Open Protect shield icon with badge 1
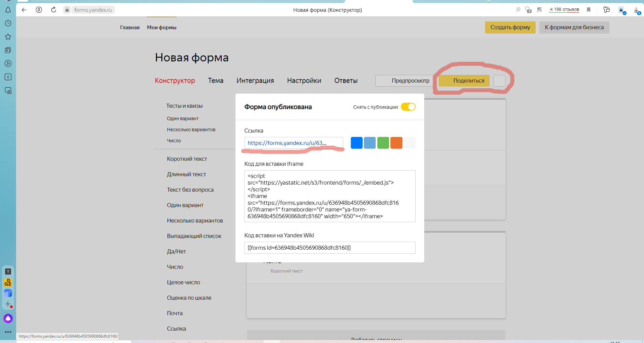Viewport: 644px width, 343px height. coord(528,10)
